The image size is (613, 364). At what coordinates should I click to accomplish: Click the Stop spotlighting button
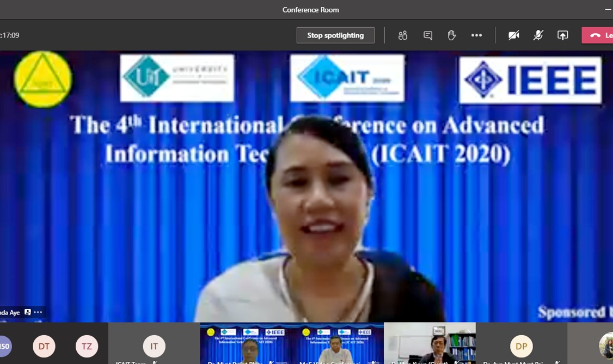coord(335,35)
